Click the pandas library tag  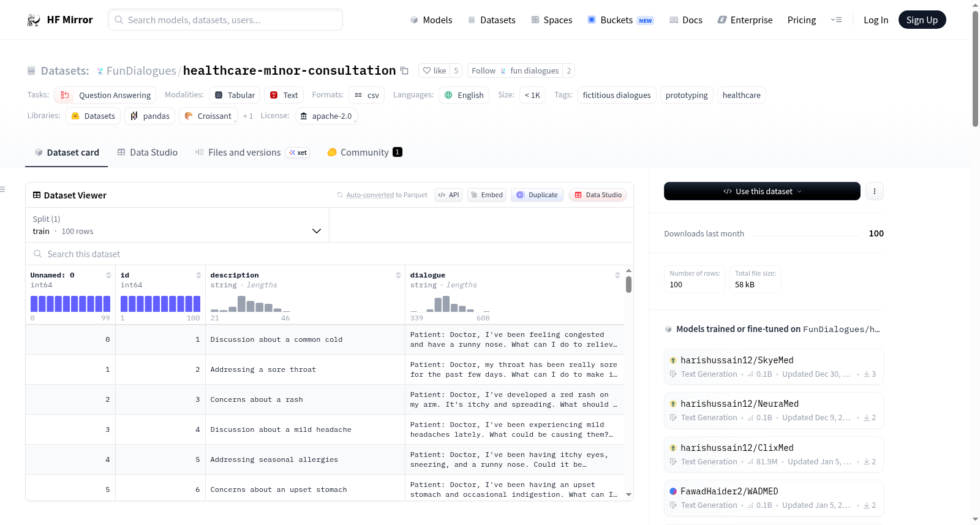click(150, 116)
